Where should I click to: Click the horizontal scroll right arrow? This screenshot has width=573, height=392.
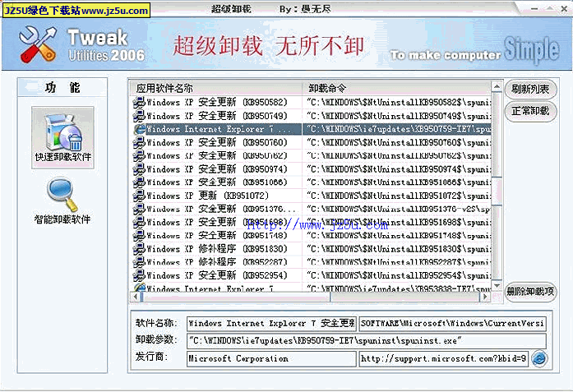(x=485, y=297)
